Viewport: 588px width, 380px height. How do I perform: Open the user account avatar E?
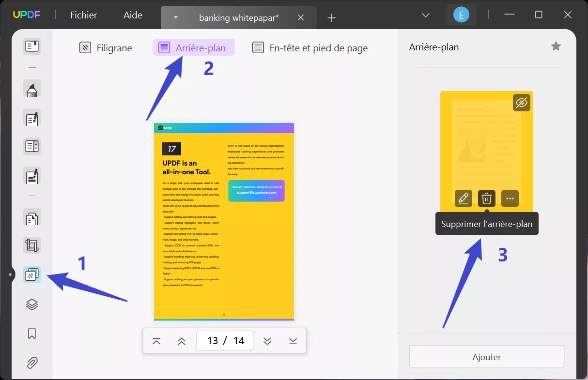461,15
